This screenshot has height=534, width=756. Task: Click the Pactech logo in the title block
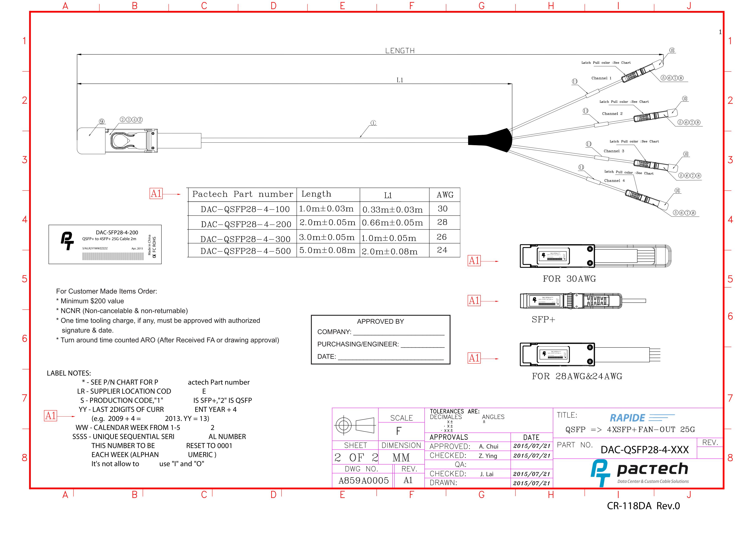click(639, 473)
